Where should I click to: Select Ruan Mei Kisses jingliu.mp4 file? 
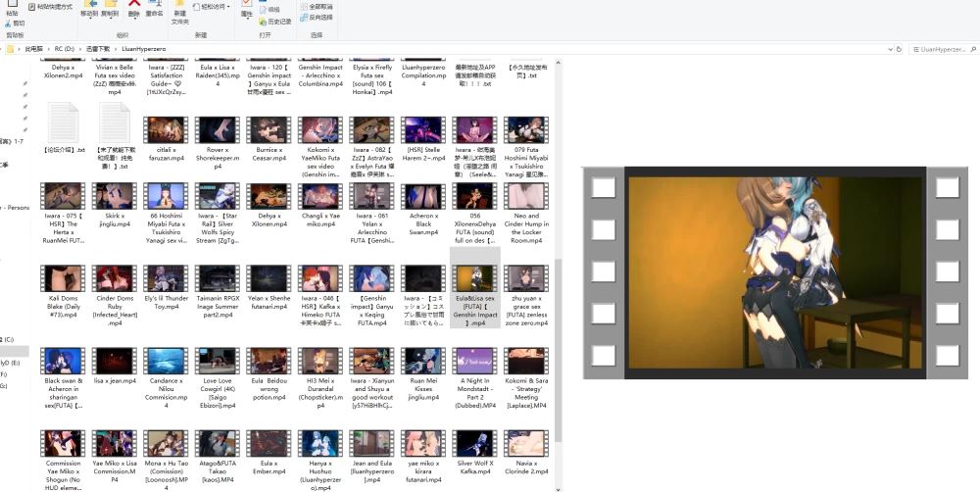[423, 373]
